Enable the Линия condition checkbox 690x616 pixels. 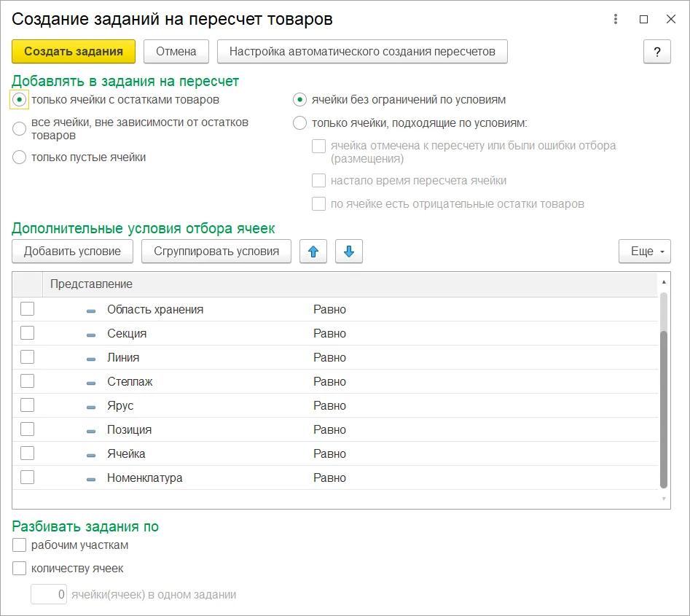(x=27, y=357)
